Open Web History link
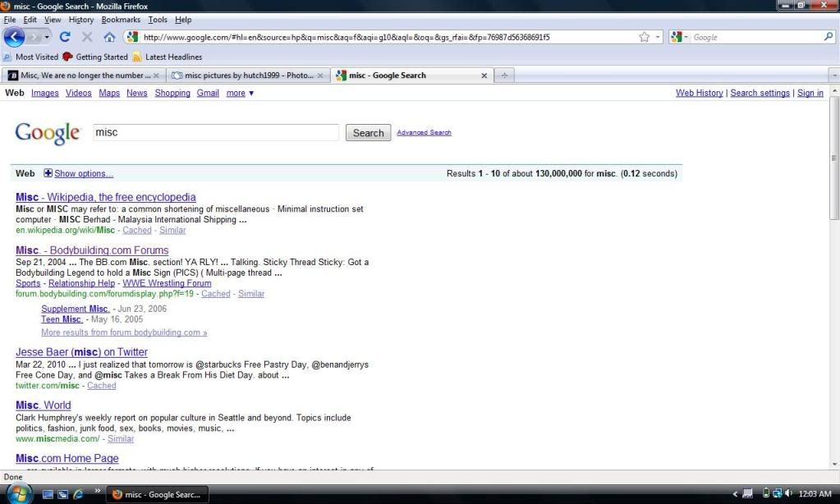Screen dimensions: 840x504 coord(699,93)
